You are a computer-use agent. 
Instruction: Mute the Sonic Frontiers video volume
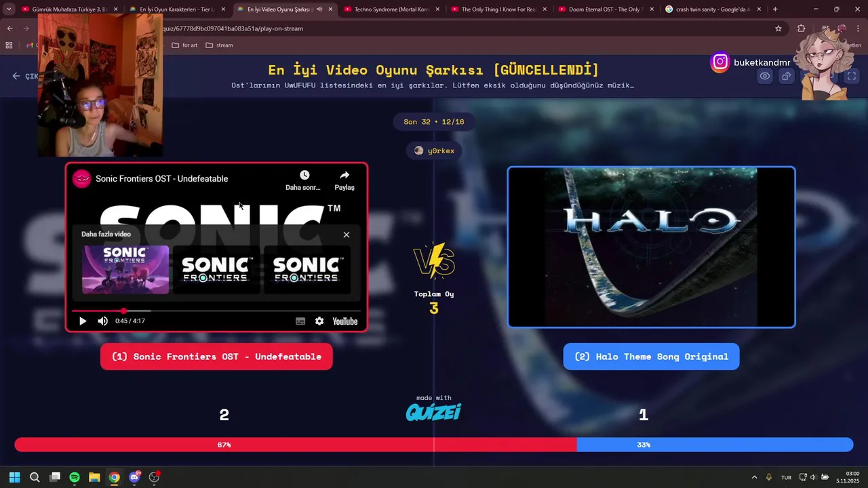[102, 321]
